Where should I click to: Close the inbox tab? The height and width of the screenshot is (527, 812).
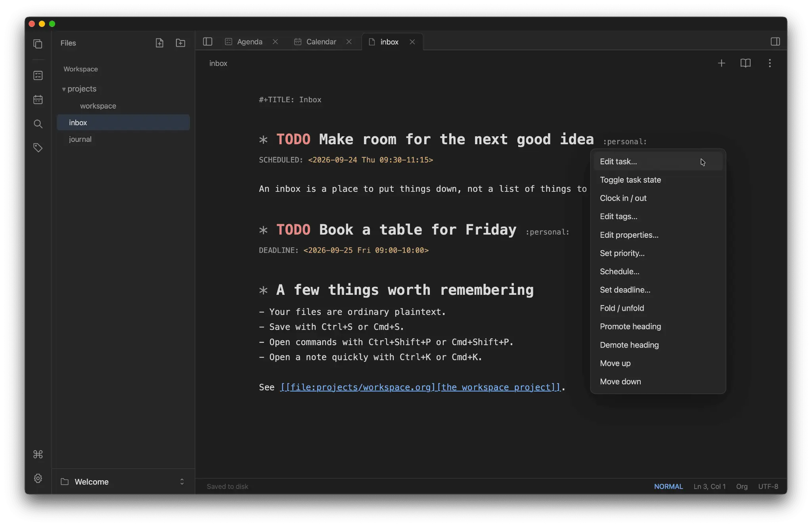tap(412, 42)
